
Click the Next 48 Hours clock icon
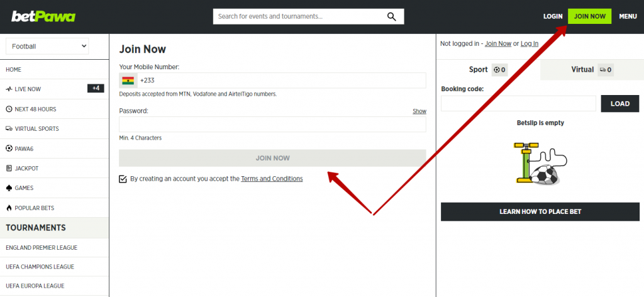tap(9, 109)
